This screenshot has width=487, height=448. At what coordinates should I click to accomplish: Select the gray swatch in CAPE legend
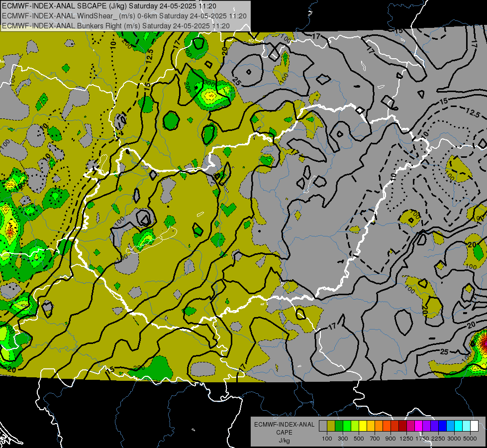tap(323, 426)
